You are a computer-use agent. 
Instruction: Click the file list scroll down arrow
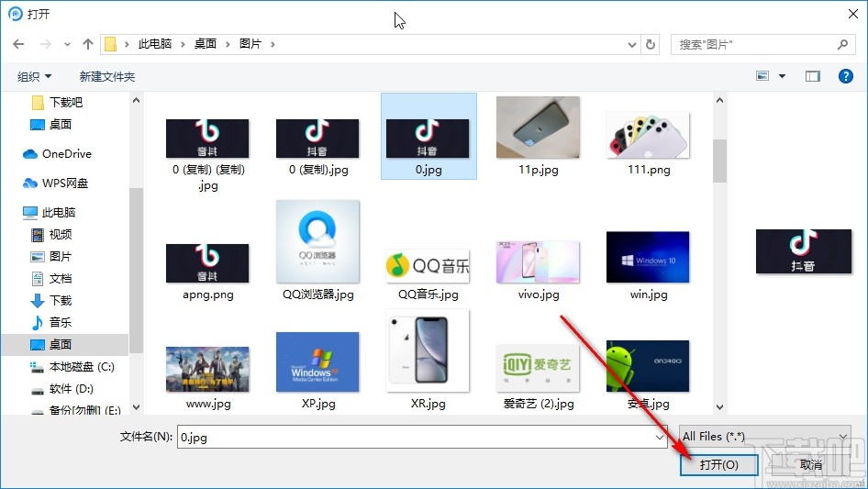click(719, 407)
